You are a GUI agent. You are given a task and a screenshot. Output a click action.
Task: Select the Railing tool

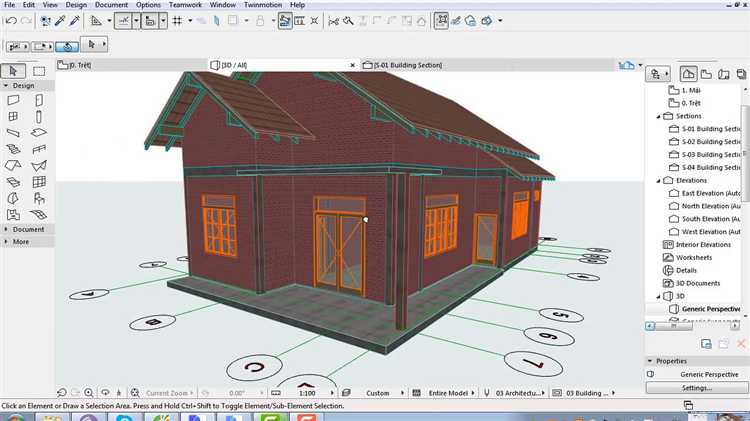[x=39, y=149]
